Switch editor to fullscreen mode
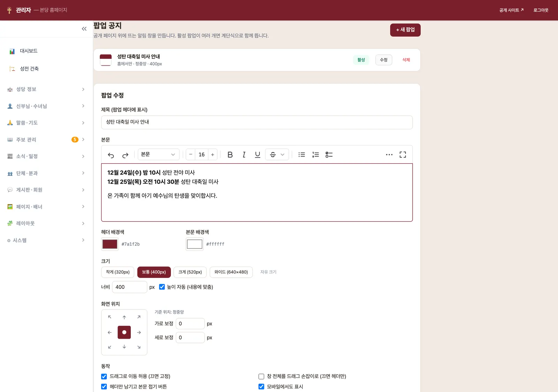The image size is (558, 392). click(x=403, y=155)
